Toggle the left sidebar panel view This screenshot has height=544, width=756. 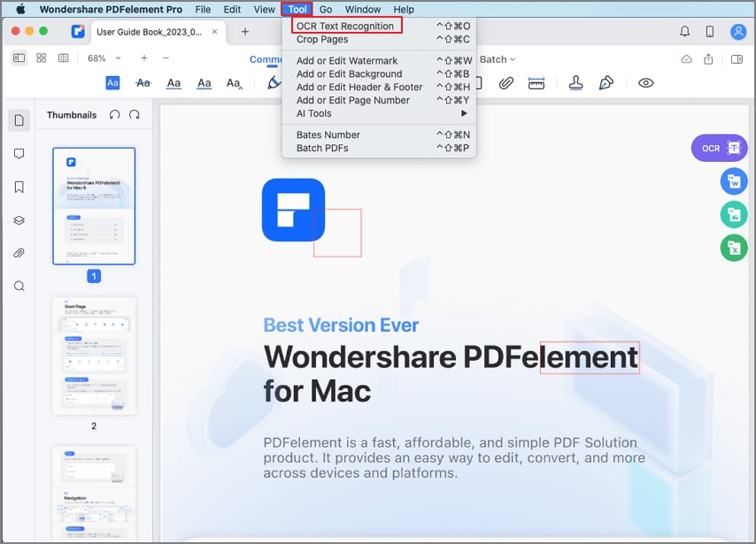click(19, 57)
